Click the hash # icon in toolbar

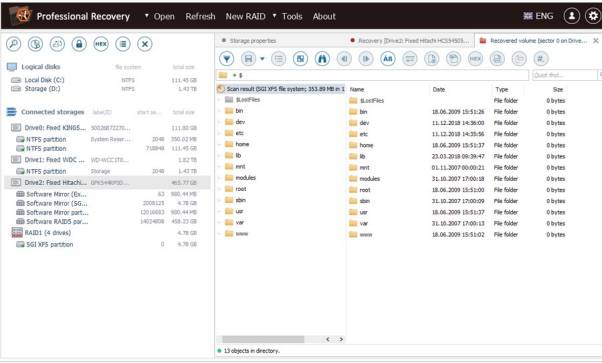[x=541, y=59]
